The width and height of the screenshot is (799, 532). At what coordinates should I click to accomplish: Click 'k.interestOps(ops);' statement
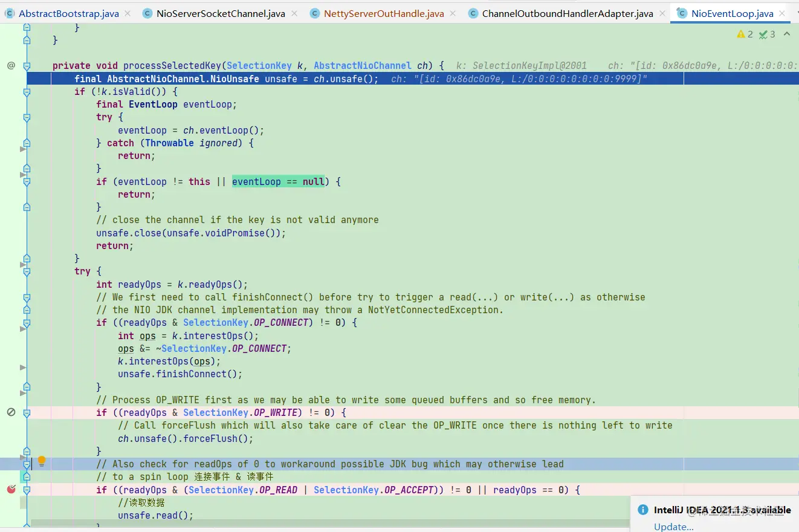(169, 361)
